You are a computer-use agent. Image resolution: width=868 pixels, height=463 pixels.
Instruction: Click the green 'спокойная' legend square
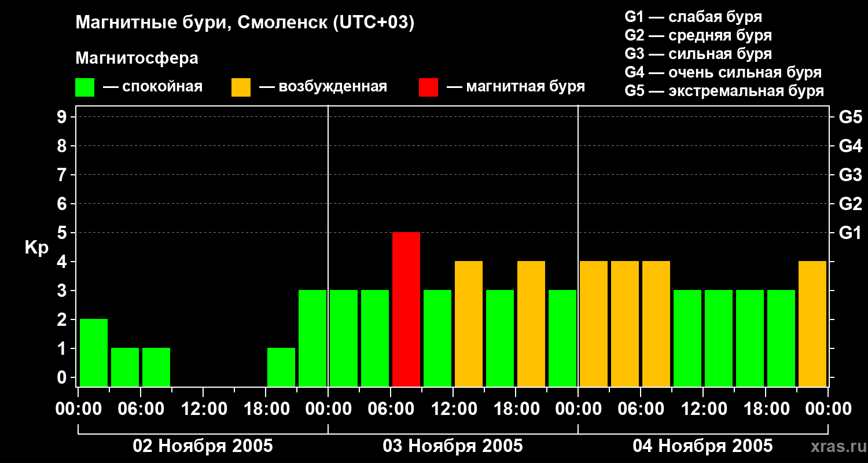tap(84, 87)
